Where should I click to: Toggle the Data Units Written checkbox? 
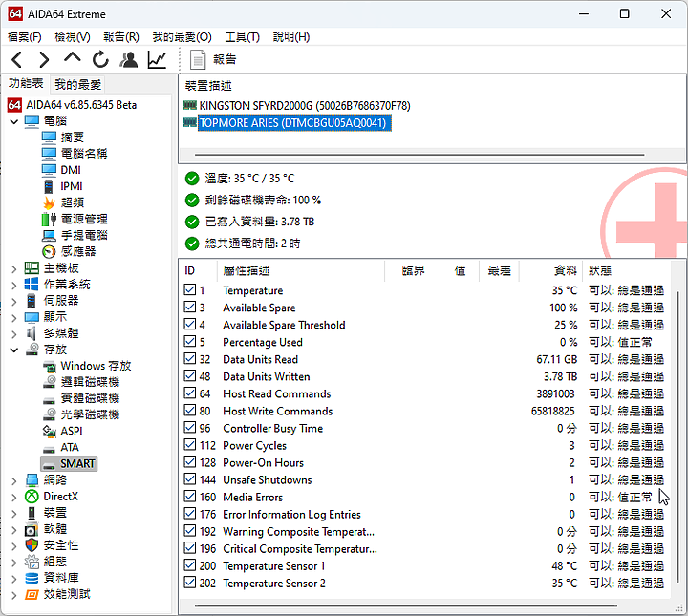point(190,375)
